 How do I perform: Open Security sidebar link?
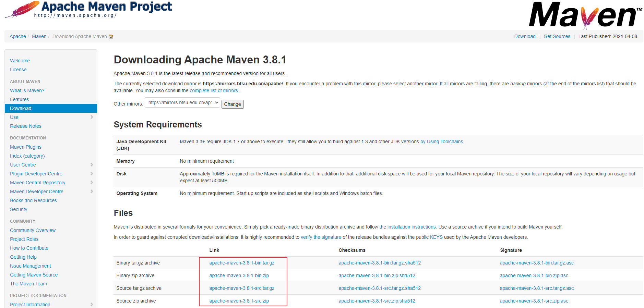(19, 209)
